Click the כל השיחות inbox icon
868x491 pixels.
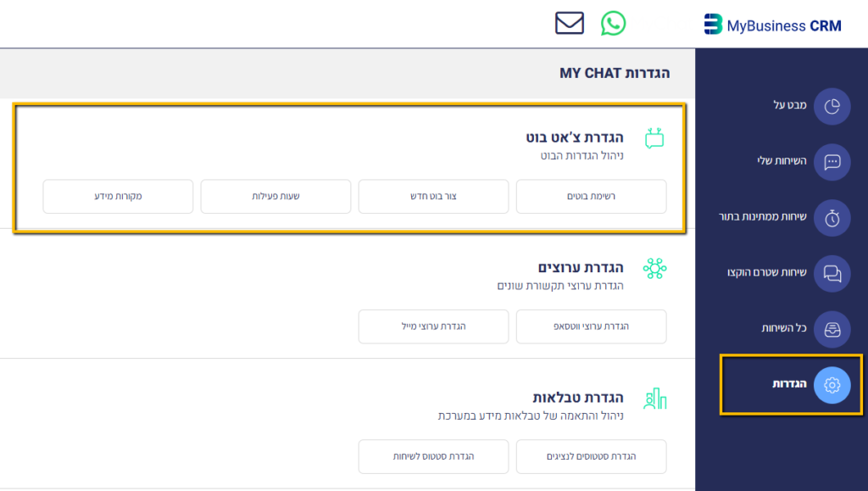(x=832, y=328)
